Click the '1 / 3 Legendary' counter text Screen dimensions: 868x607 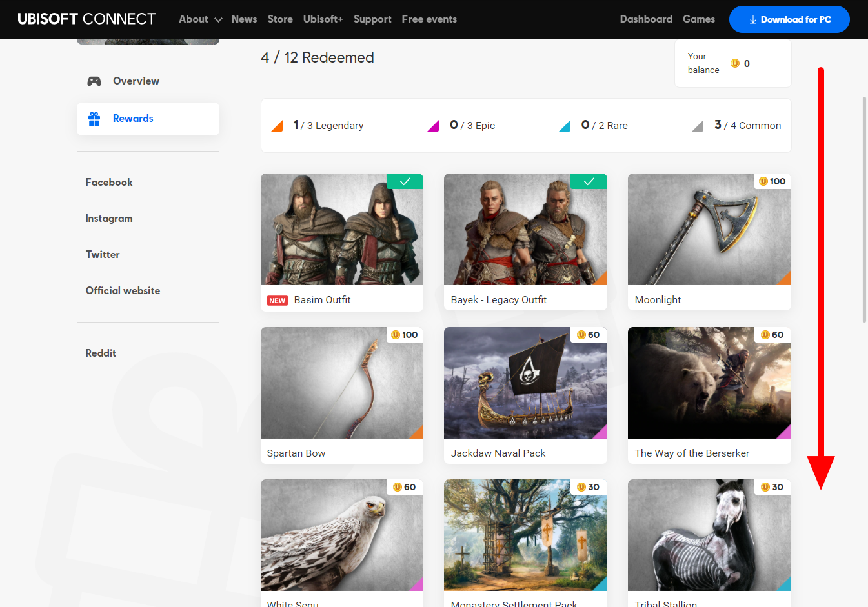pyautogui.click(x=328, y=125)
